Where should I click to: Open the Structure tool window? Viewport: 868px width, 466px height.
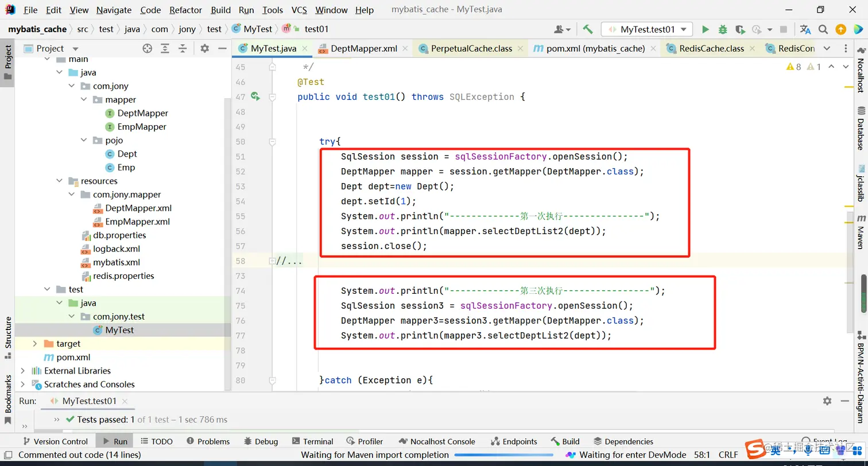pyautogui.click(x=8, y=338)
